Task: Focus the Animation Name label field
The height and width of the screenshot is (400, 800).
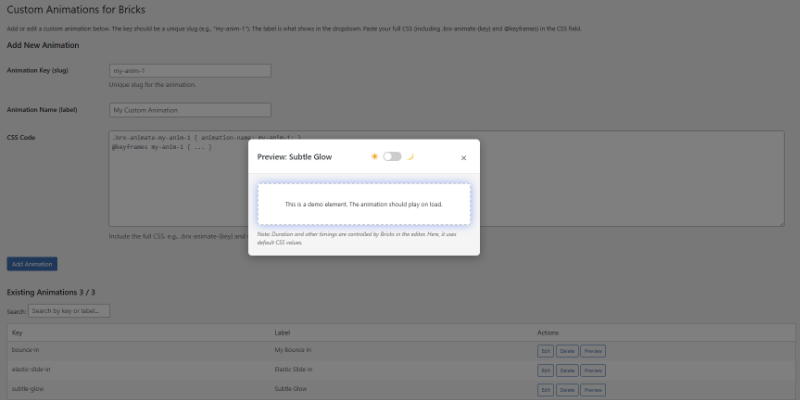Action: click(190, 110)
